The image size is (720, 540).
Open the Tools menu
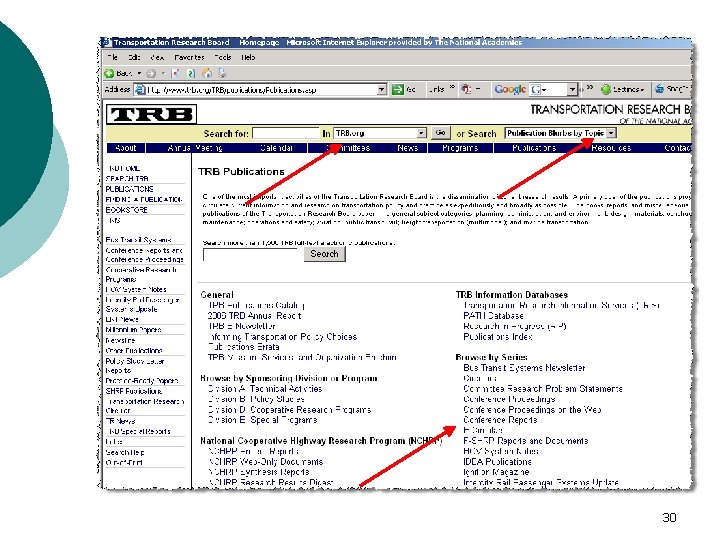tap(223, 57)
